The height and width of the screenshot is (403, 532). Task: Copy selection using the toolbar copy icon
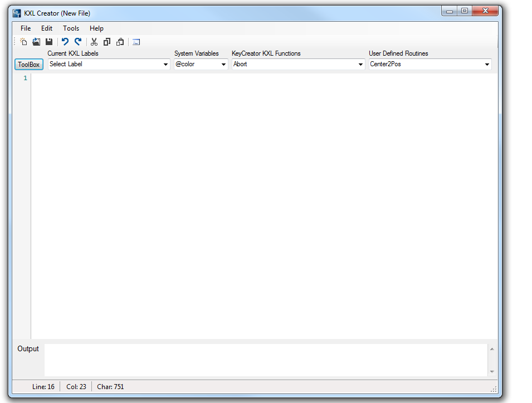(x=107, y=42)
